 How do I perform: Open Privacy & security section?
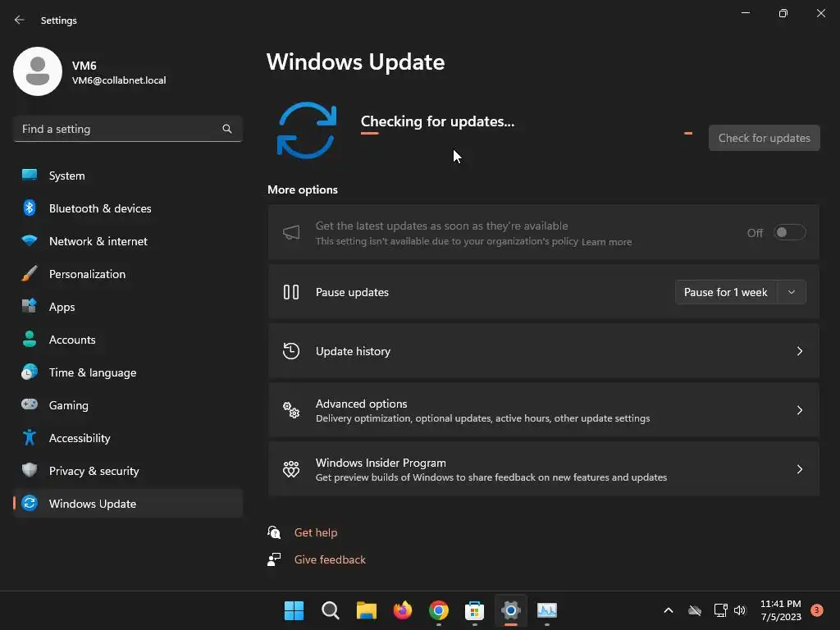coord(127,470)
